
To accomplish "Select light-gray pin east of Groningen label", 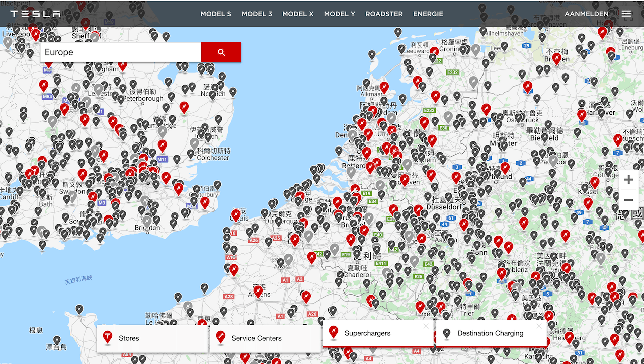I will click(x=475, y=49).
